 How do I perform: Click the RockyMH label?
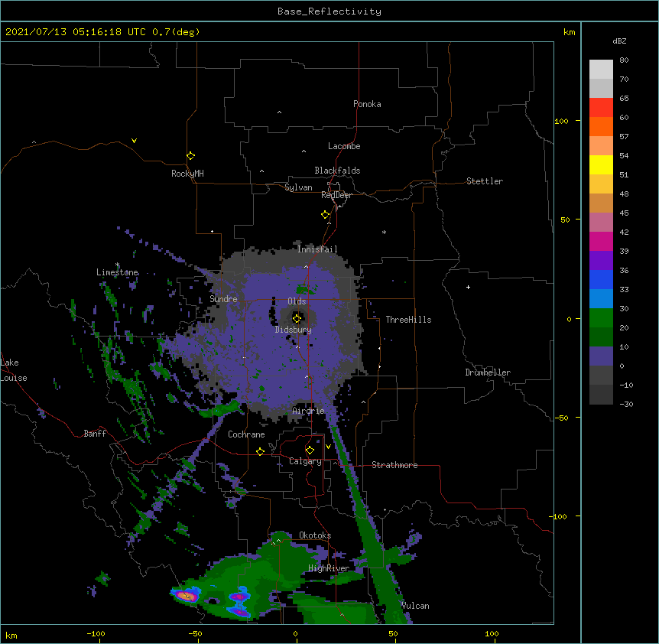click(187, 174)
